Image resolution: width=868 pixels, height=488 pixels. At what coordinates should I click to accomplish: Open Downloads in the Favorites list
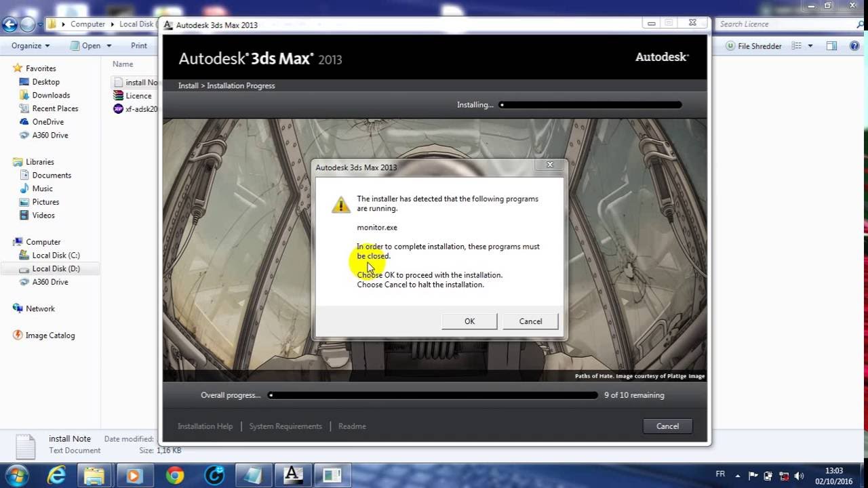pyautogui.click(x=51, y=96)
